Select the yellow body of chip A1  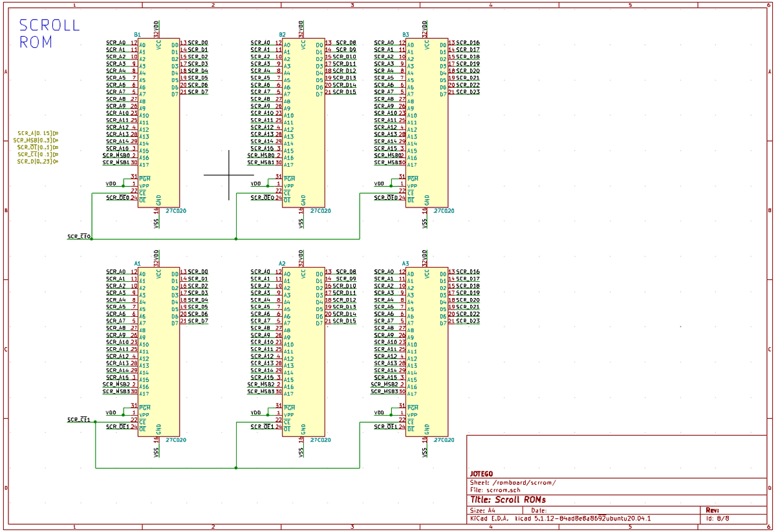[x=159, y=351]
